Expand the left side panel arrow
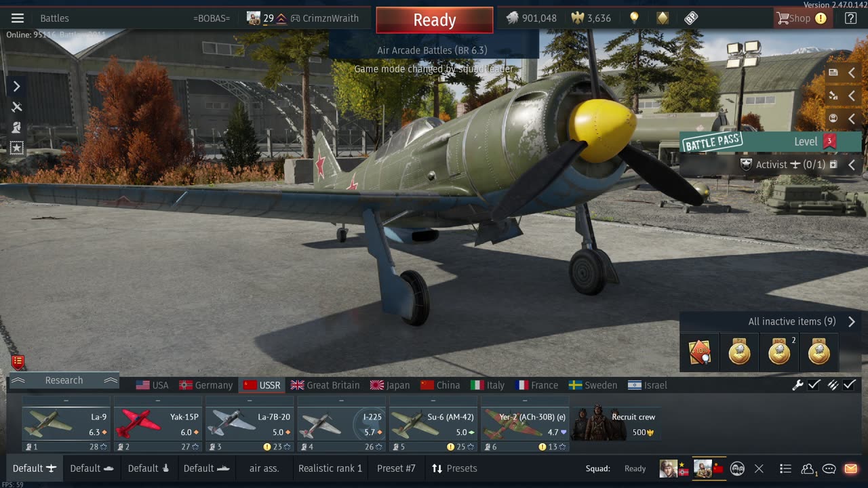 (x=17, y=86)
